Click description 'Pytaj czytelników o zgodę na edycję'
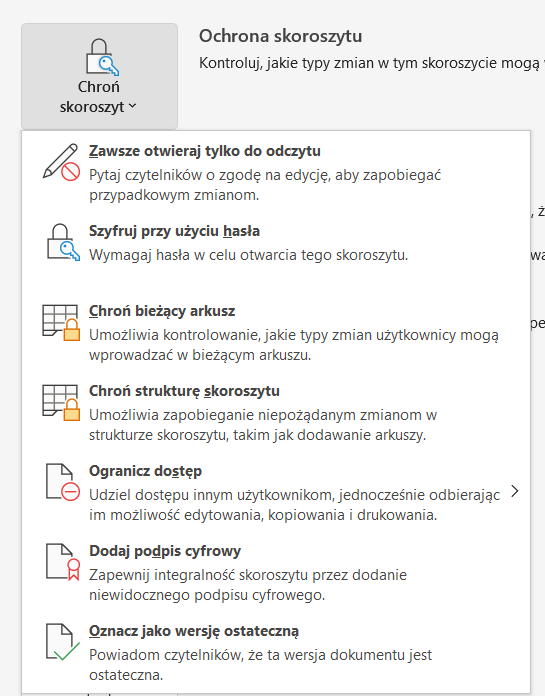This screenshot has width=545, height=696. [209, 175]
